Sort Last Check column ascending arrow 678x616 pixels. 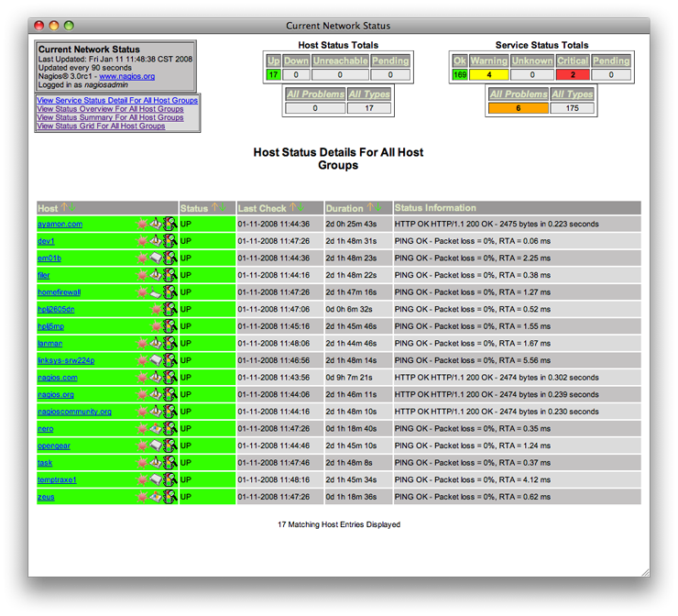[293, 208]
